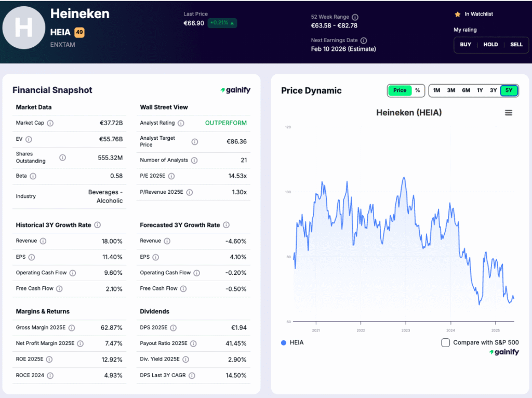Click the Market Cap info icon
Image resolution: width=532 pixels, height=398 pixels.
point(50,123)
